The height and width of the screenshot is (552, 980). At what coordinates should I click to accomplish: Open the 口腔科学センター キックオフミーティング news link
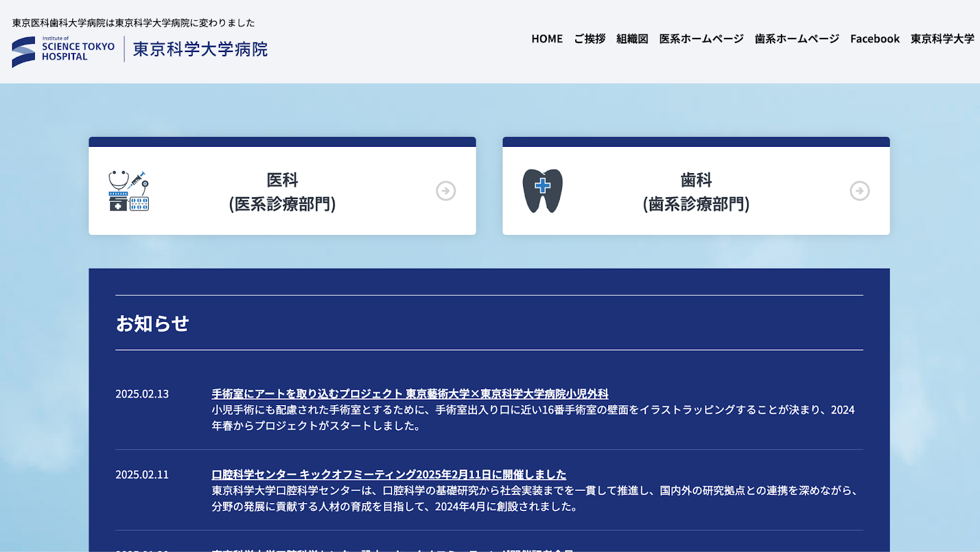point(389,475)
